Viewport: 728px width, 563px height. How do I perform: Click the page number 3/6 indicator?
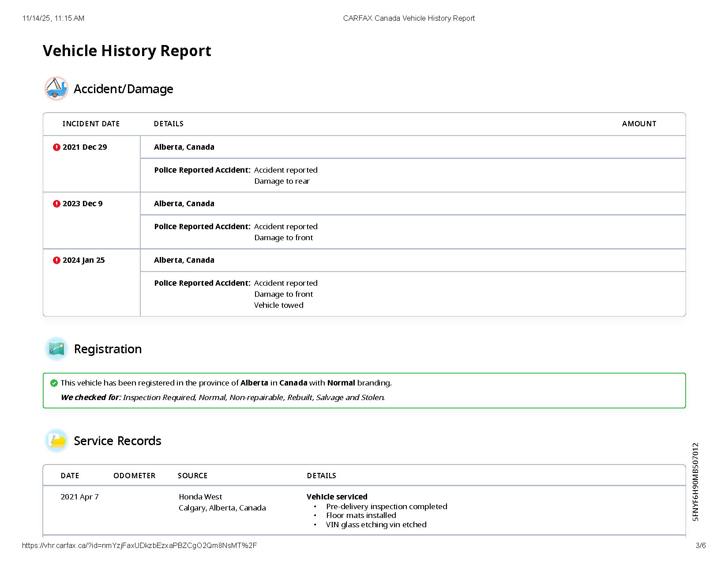(x=700, y=545)
